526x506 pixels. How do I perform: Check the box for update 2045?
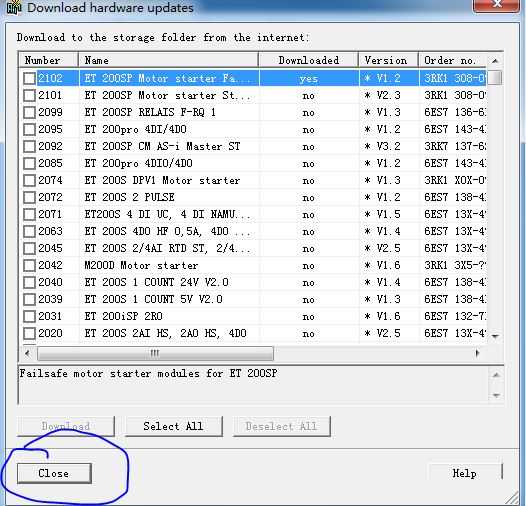coord(29,249)
